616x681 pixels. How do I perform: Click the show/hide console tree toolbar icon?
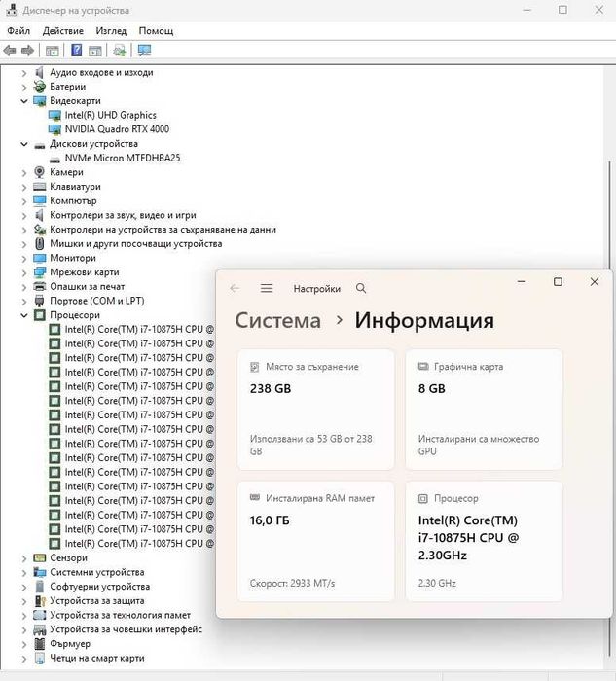coord(53,51)
